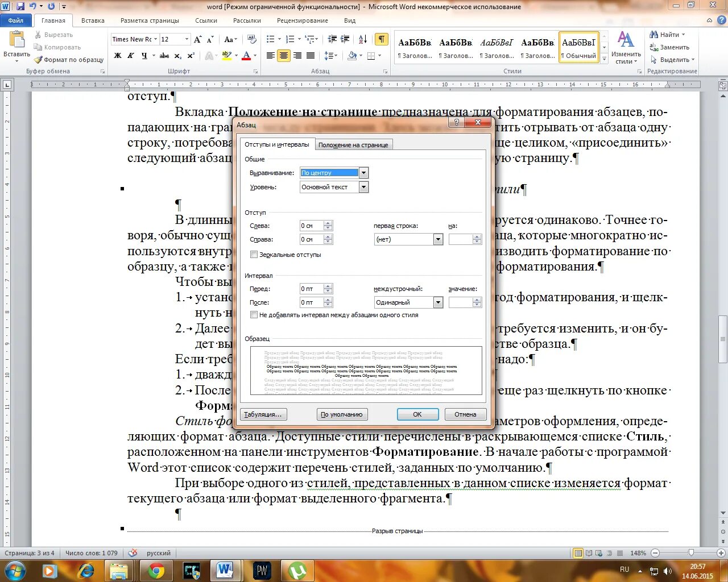
Task: Switch to Положение на странице tab
Action: (353, 145)
